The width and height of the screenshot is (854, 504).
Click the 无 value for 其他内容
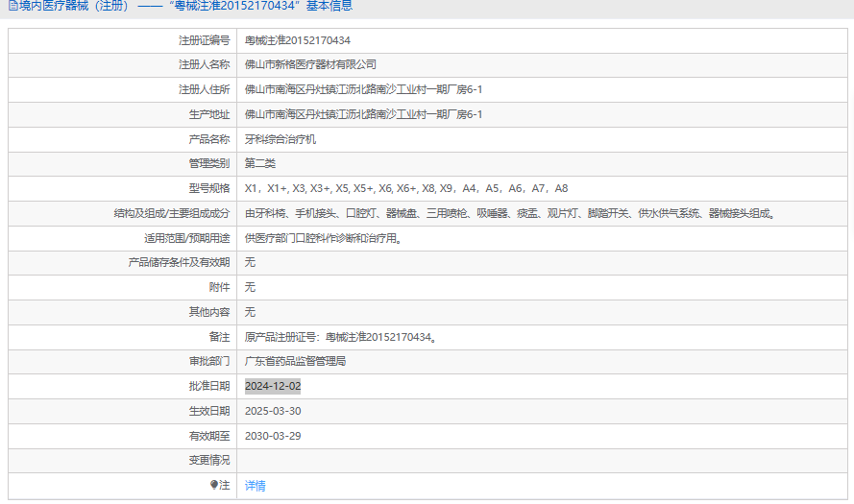250,312
